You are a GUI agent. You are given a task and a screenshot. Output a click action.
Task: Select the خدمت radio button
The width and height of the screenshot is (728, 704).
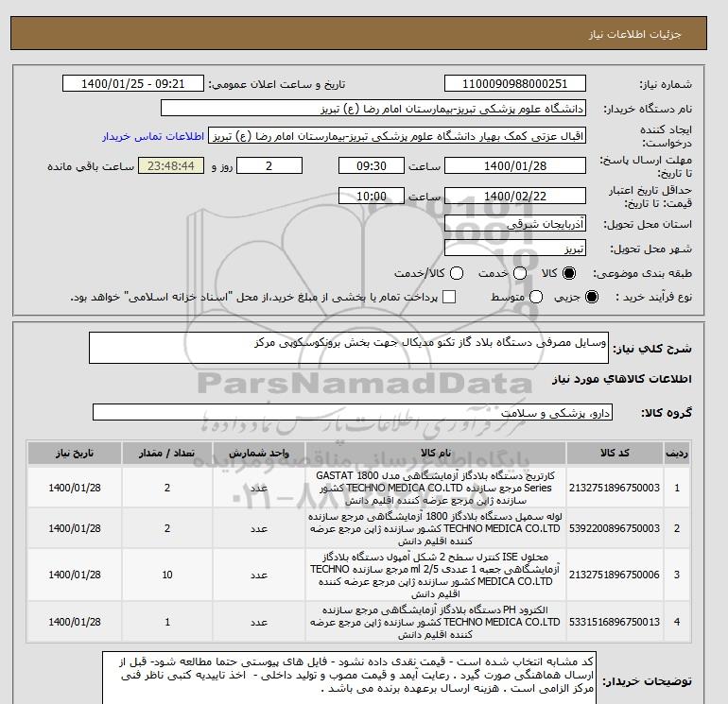click(x=520, y=273)
